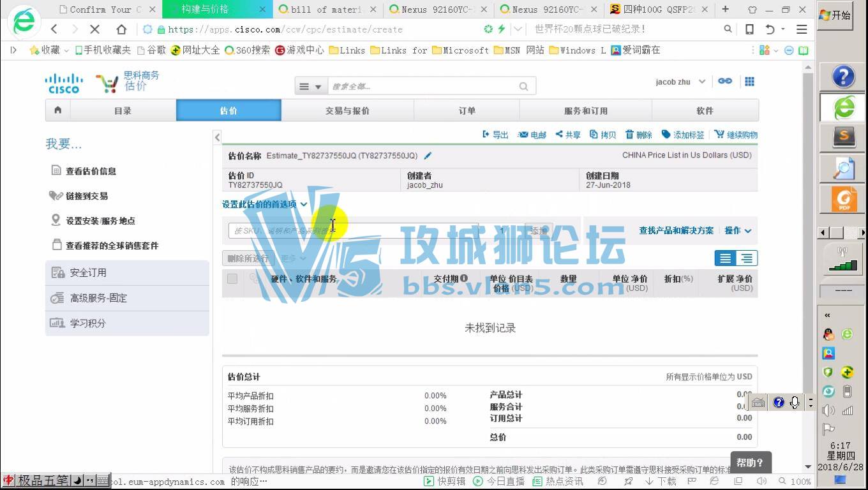Go back with the browser back arrow
Image resolution: width=868 pixels, height=490 pixels.
[x=54, y=29]
